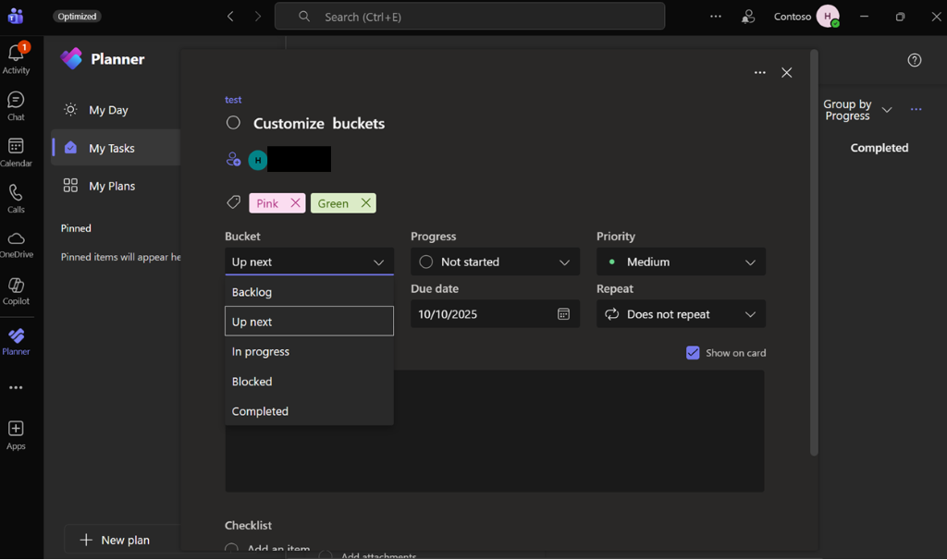947x560 pixels.
Task: Mark Customize buckets task complete
Action: coord(233,123)
